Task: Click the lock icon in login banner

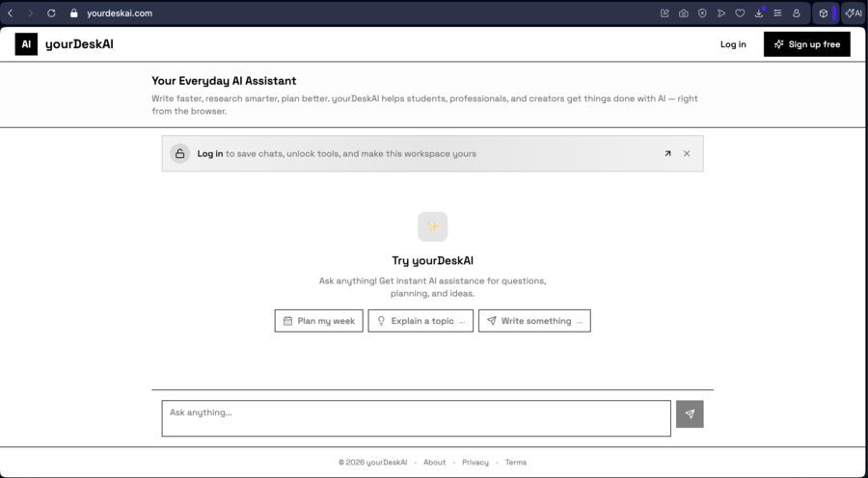Action: click(179, 153)
